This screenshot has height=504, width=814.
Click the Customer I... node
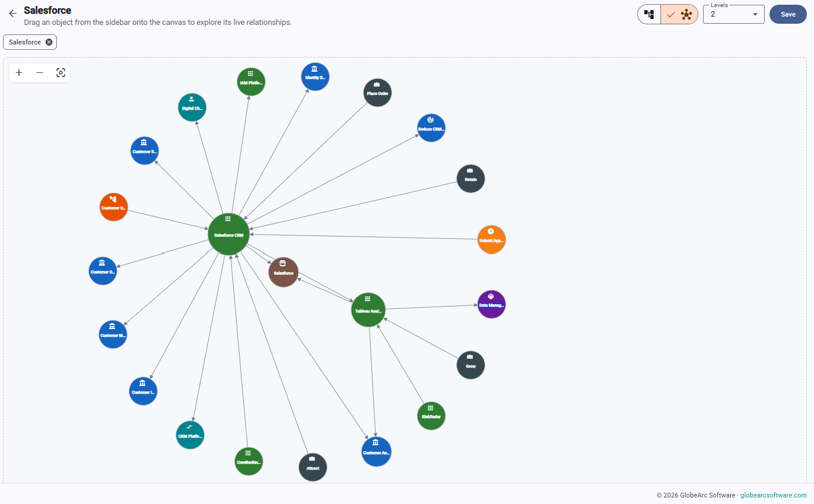(x=144, y=391)
